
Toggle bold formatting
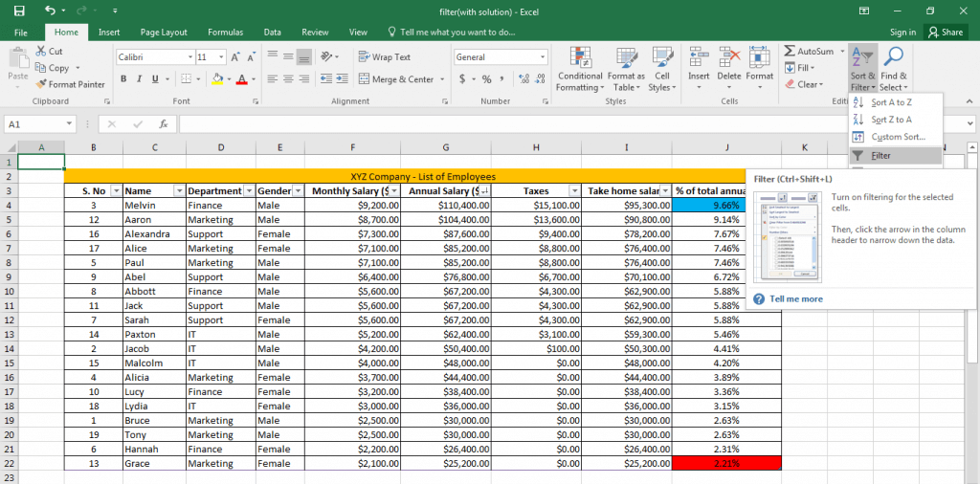(123, 79)
